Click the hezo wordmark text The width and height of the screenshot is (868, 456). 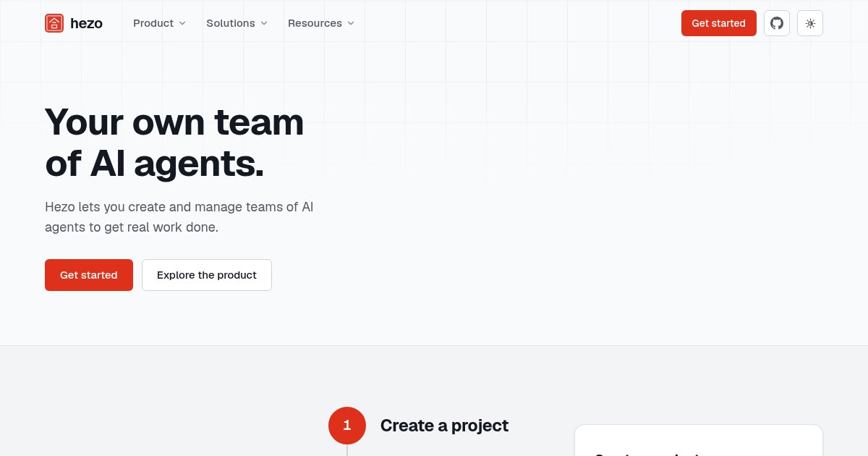[87, 23]
